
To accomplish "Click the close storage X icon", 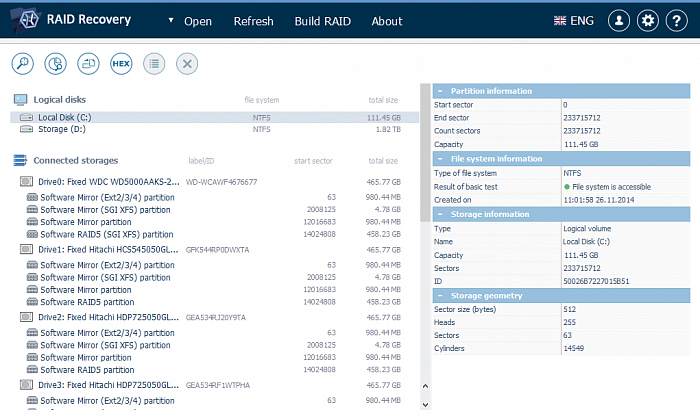I will click(x=187, y=63).
